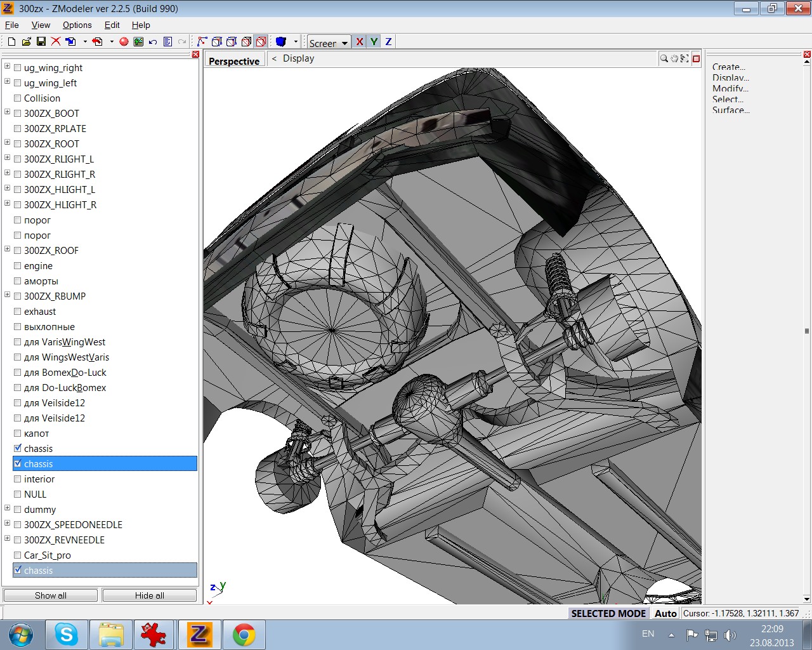Viewport: 812px width, 650px height.
Task: Toggle the X axis constraint button
Action: point(360,42)
